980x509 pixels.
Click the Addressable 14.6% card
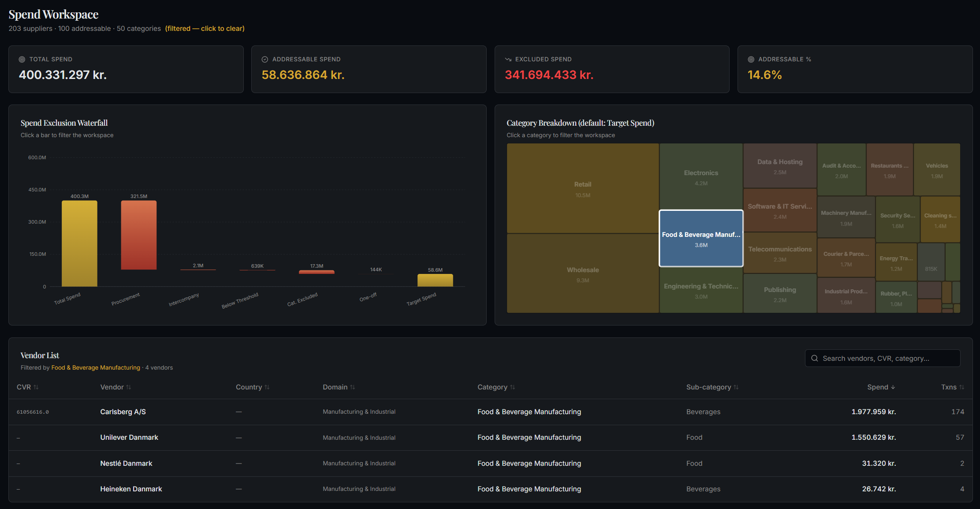[855, 69]
